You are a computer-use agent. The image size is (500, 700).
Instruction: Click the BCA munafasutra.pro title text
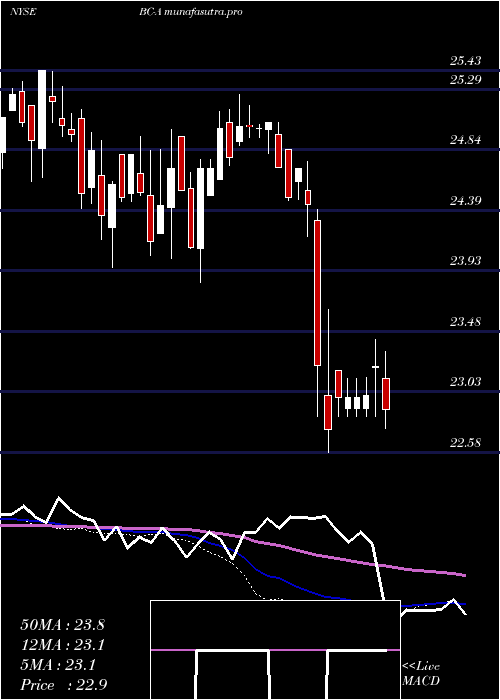(x=191, y=12)
